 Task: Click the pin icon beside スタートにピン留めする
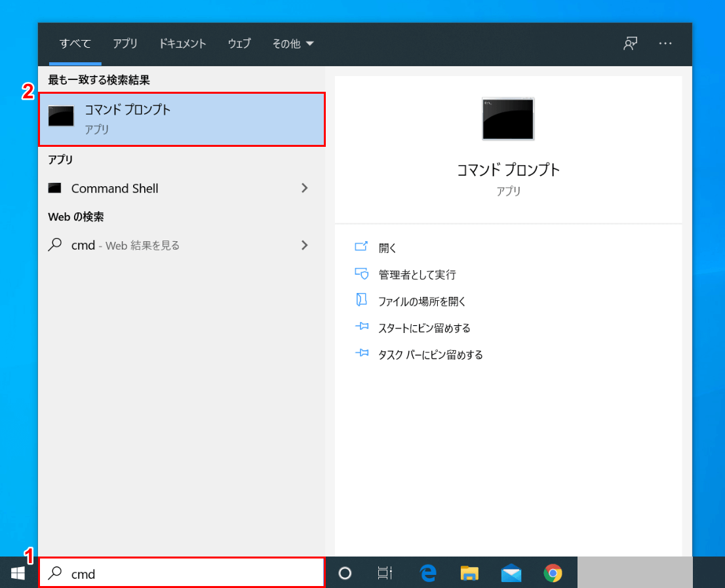[362, 326]
